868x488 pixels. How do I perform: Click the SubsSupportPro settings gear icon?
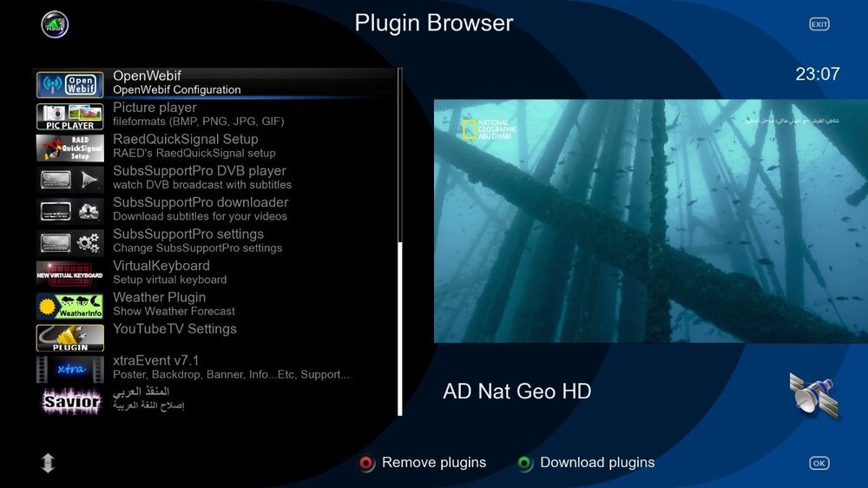[x=69, y=242]
